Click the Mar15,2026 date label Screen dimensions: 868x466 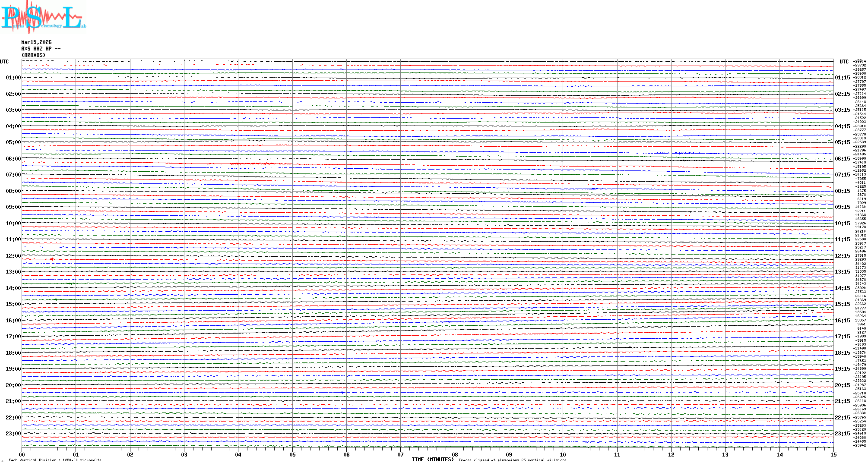pos(36,42)
